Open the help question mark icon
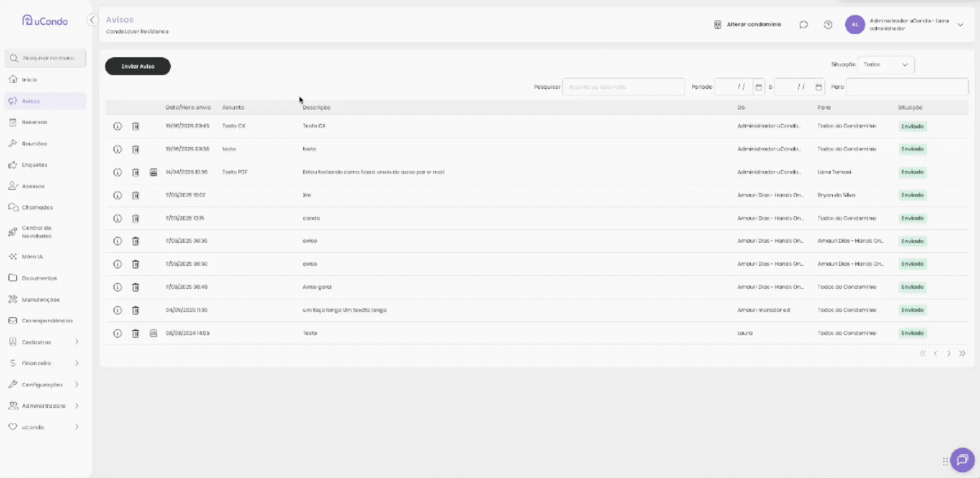Viewport: 980px width, 478px height. click(828, 25)
